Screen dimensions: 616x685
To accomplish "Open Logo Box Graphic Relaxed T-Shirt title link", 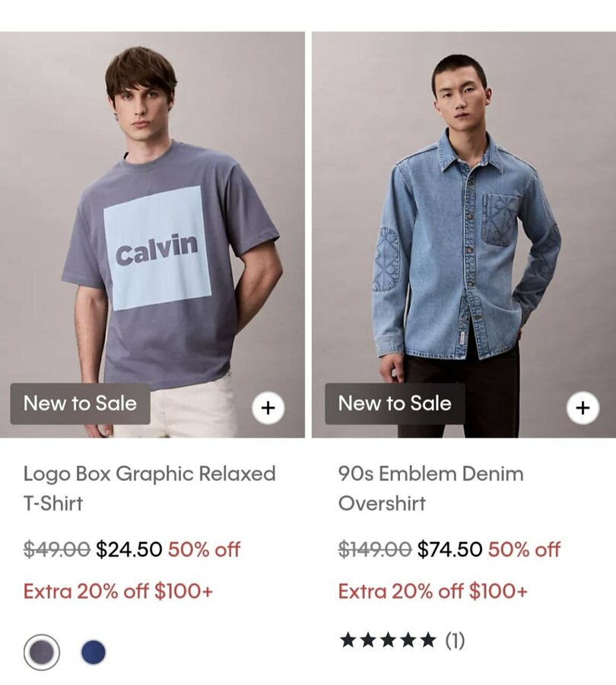I will (149, 489).
